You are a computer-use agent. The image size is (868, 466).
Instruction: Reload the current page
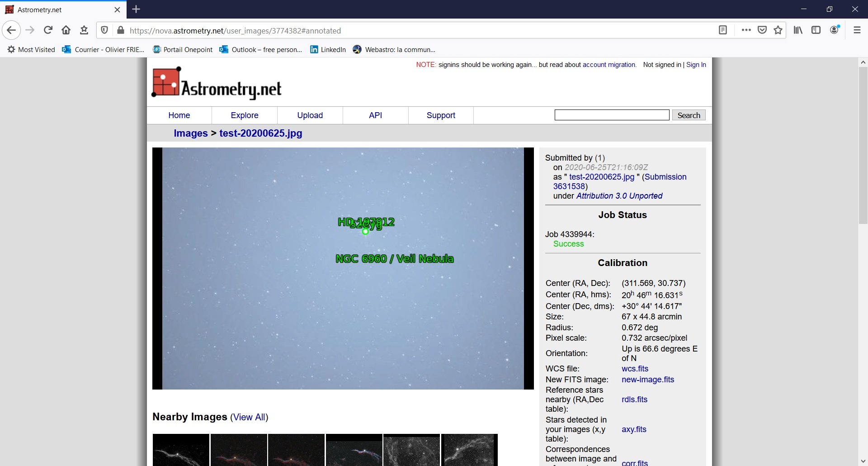[48, 30]
